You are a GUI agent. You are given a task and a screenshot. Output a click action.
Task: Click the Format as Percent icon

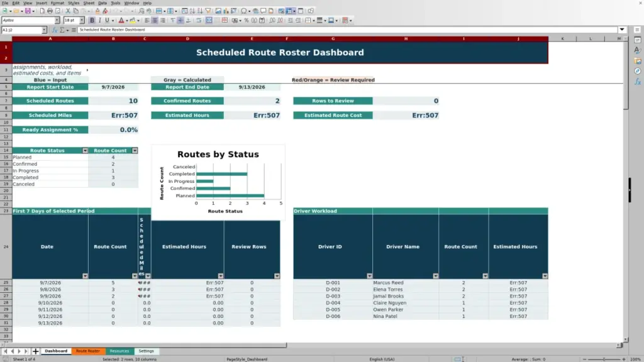pos(247,20)
